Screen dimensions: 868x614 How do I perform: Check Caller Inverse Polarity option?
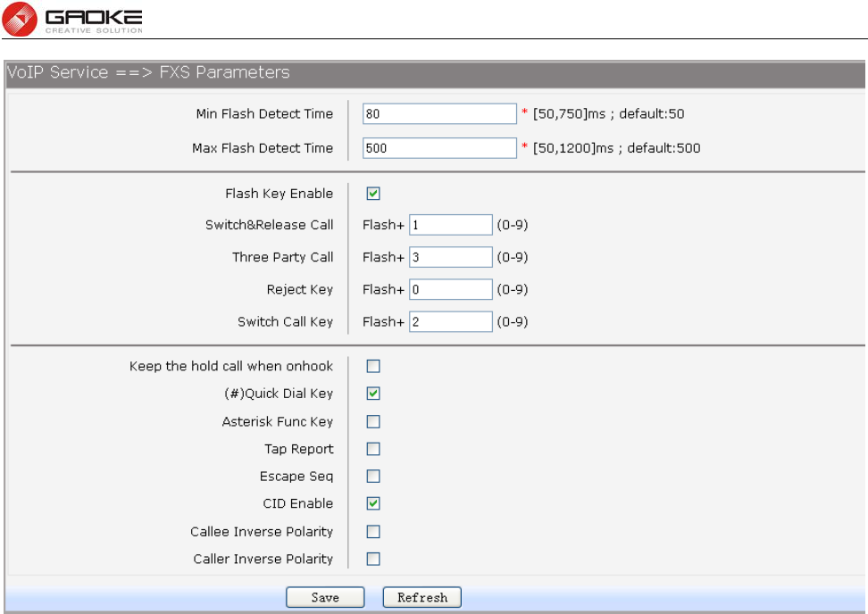pos(373,559)
